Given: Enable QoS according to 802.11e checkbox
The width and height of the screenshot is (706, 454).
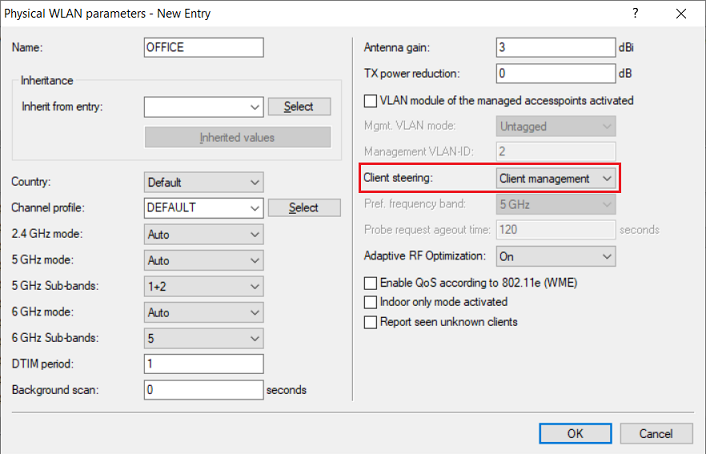Looking at the screenshot, I should [371, 283].
